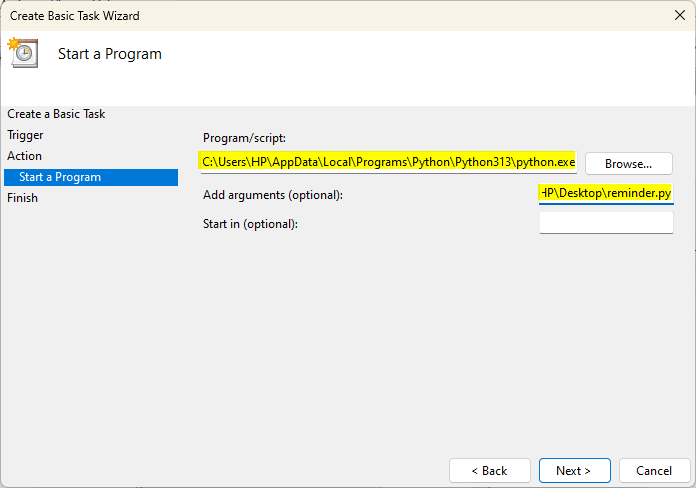Screen dimensions: 696x488
Task: Open the Browse... file picker
Action: [628, 163]
